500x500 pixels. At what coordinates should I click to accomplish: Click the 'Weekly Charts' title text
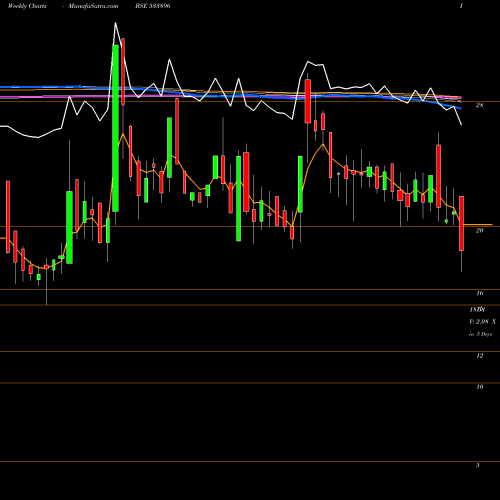pyautogui.click(x=27, y=6)
